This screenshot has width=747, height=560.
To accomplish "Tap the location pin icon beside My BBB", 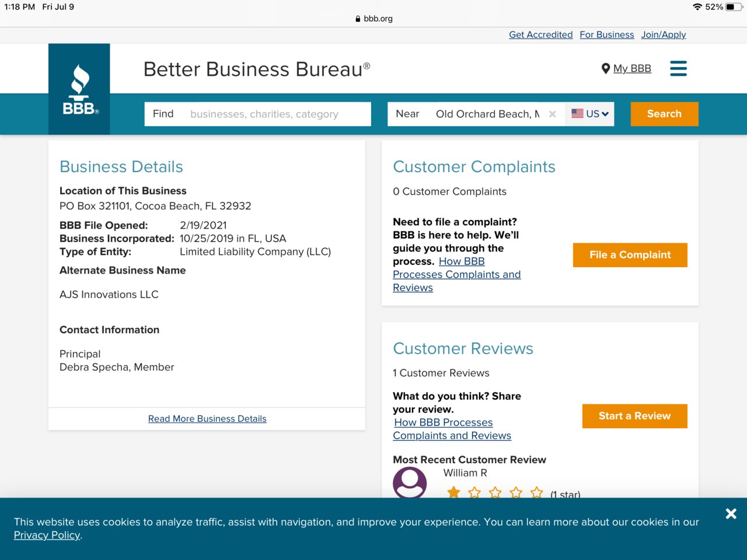I will (606, 69).
